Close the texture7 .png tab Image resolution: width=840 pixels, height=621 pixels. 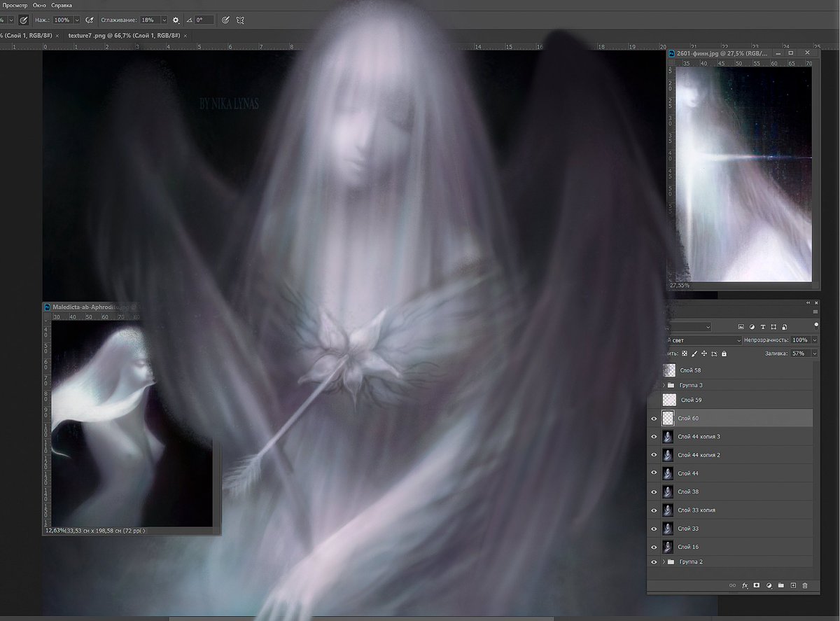point(185,35)
